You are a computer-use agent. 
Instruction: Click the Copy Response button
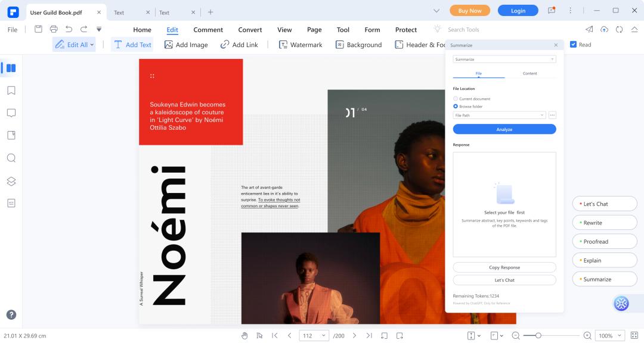(x=504, y=267)
